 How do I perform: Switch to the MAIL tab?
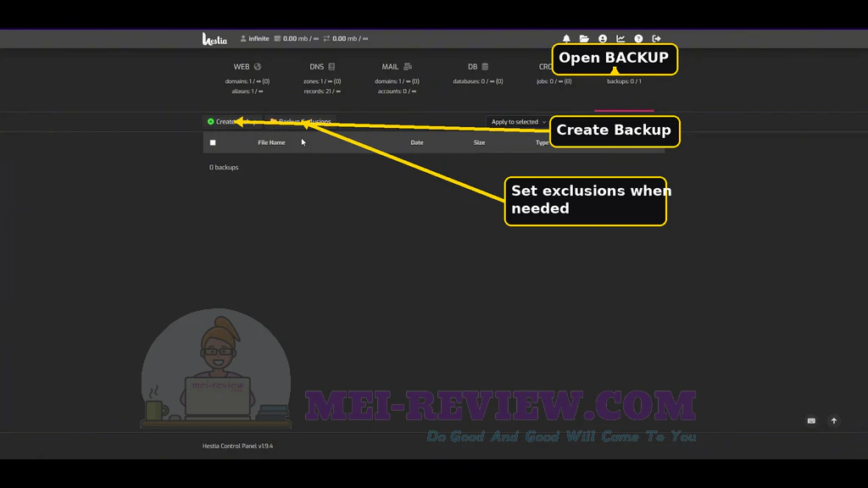397,66
